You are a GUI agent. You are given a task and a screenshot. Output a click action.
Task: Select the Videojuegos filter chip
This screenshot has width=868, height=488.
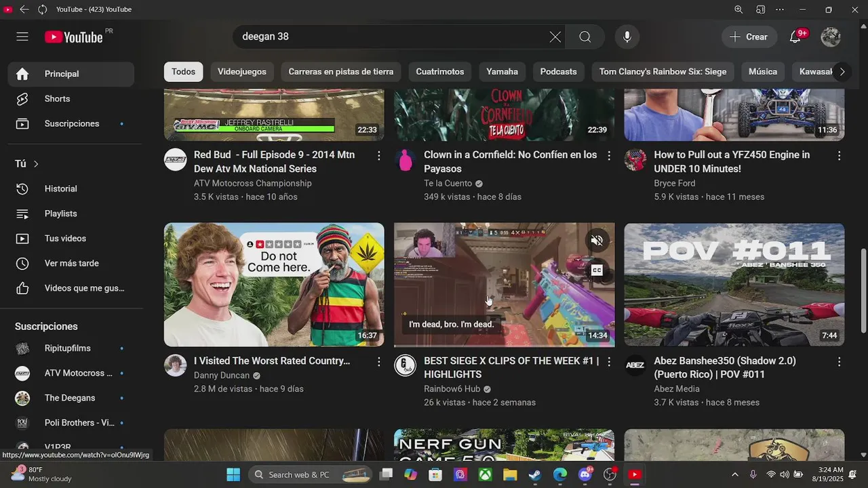click(242, 72)
